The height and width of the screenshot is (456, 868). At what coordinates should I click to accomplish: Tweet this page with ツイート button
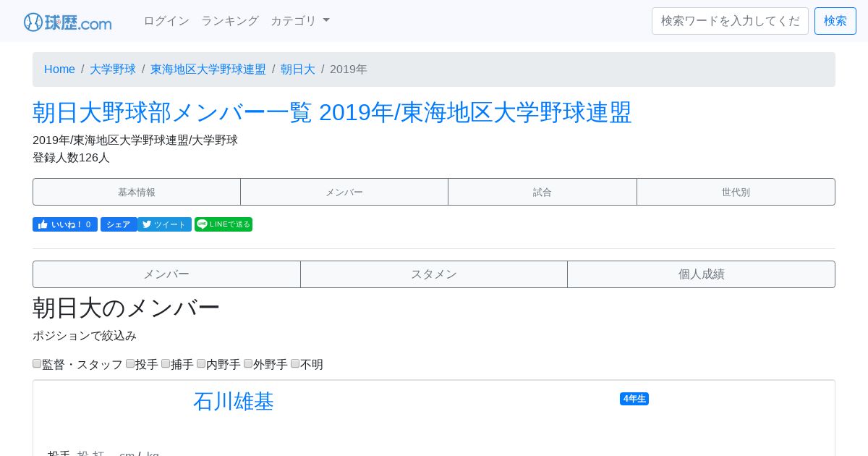(164, 224)
